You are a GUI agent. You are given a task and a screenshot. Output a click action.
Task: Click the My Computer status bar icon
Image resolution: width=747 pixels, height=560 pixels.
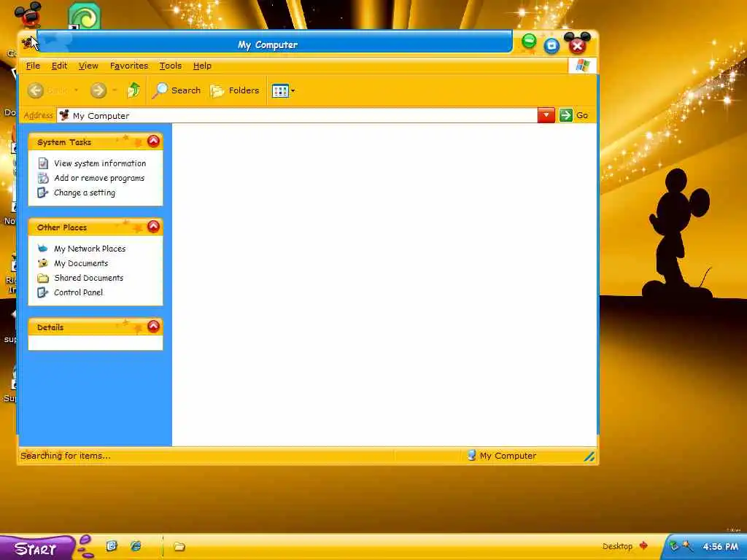pyautogui.click(x=472, y=455)
